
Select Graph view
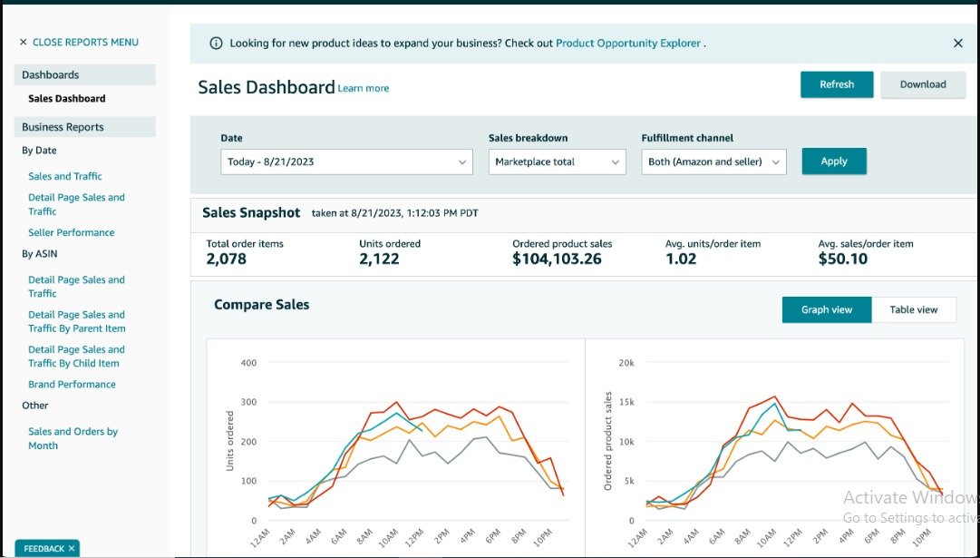tap(827, 309)
